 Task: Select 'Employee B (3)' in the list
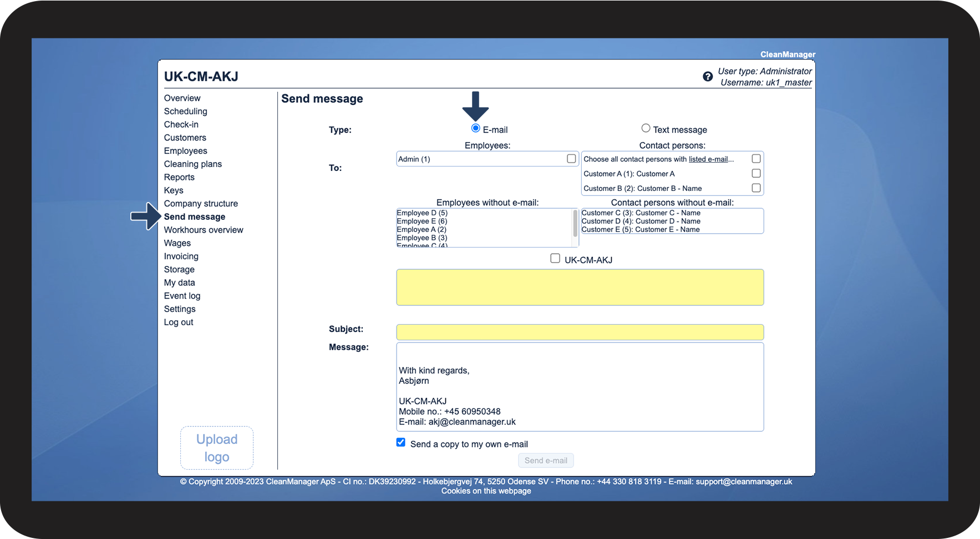click(422, 238)
